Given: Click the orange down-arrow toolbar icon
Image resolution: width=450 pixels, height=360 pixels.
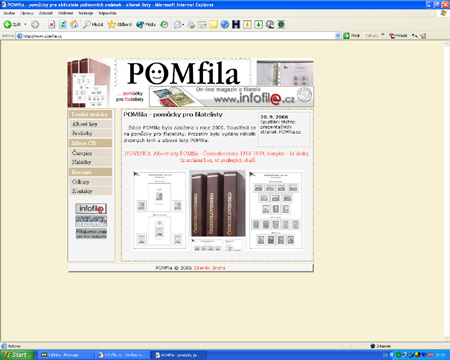Looking at the screenshot, I should click(x=247, y=24).
